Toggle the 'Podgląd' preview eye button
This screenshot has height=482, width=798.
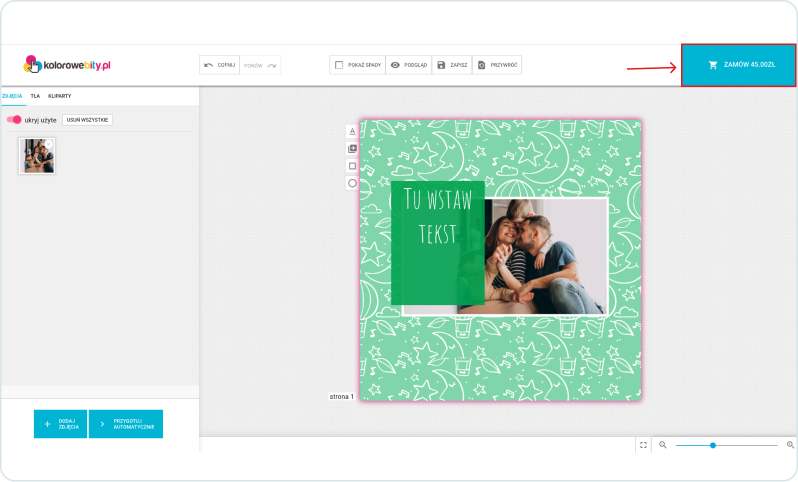pos(408,65)
